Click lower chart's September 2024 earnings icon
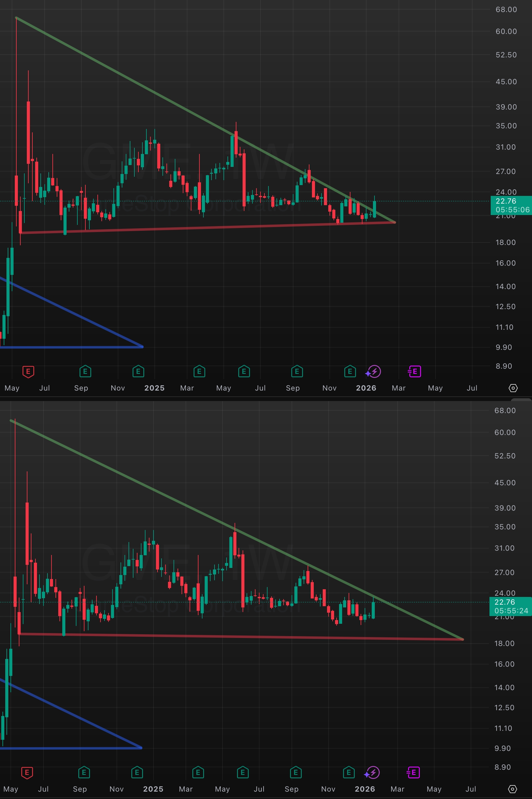 pos(84,772)
